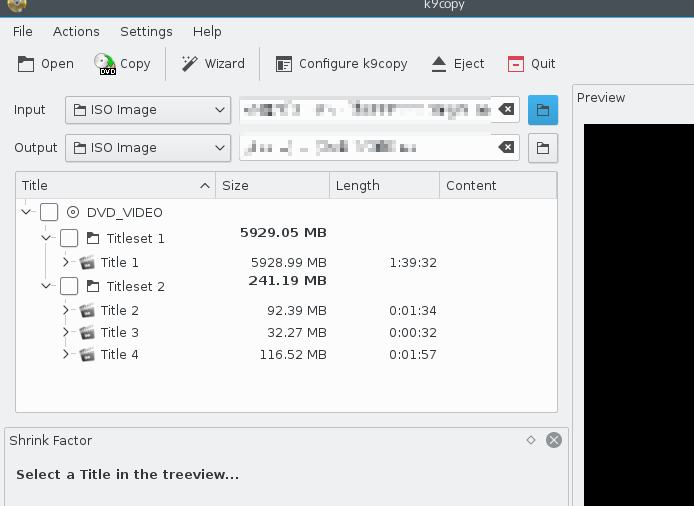Click the 92.39 MB size value
Screen dimensions: 694x506
pos(297,310)
